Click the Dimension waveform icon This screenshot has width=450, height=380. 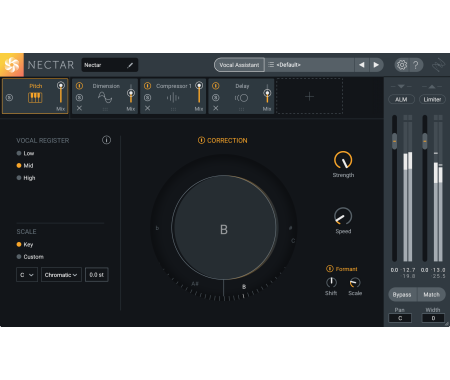click(105, 97)
